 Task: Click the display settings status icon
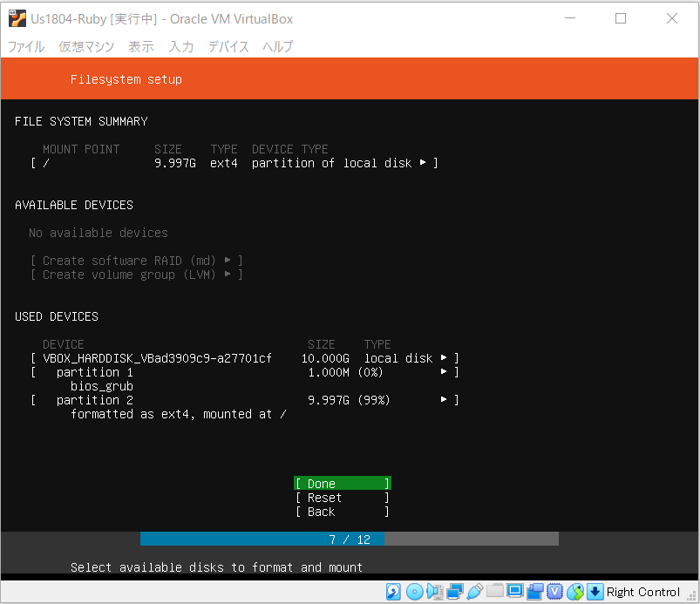(514, 591)
